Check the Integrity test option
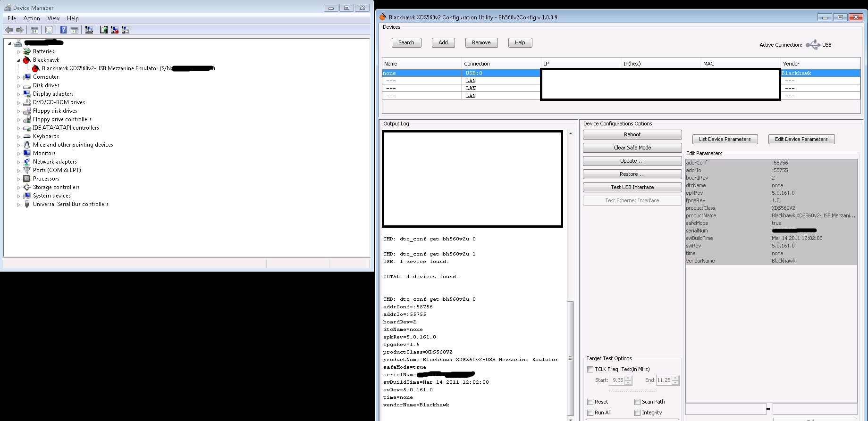The image size is (868, 421). click(x=637, y=413)
